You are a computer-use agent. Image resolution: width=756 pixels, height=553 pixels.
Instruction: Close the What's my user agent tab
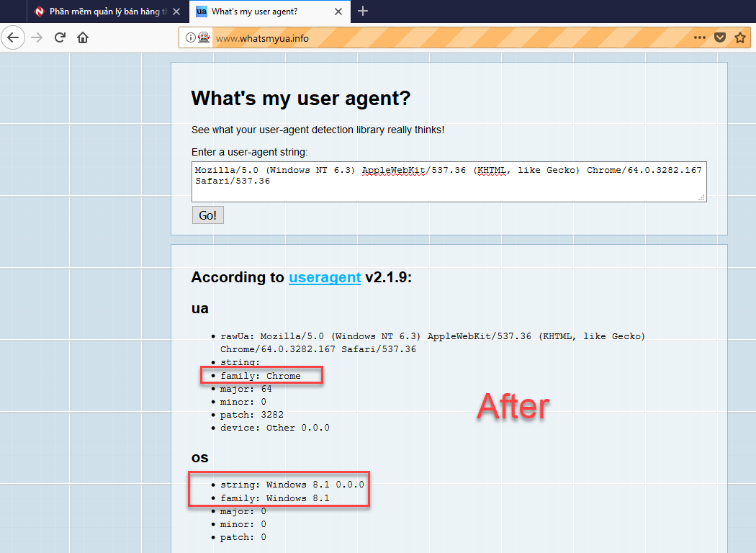pyautogui.click(x=338, y=12)
